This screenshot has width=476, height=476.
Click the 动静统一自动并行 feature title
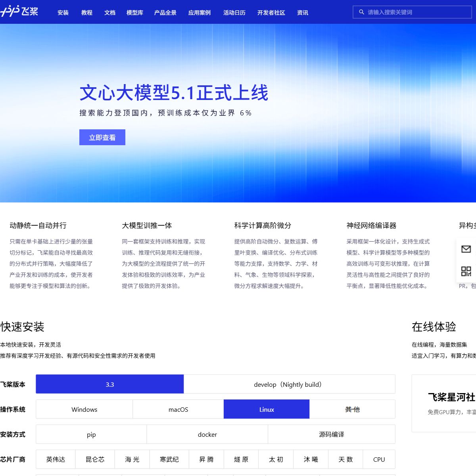[38, 225]
